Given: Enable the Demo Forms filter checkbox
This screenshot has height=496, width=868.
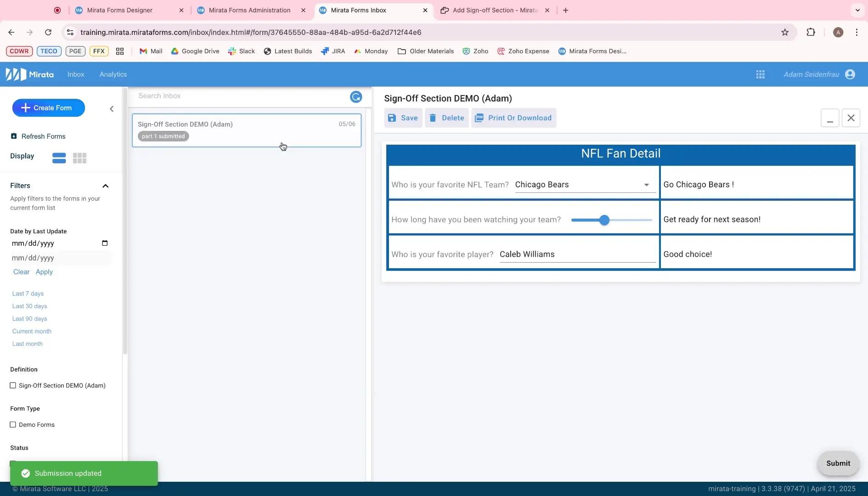Looking at the screenshot, I should pos(13,424).
